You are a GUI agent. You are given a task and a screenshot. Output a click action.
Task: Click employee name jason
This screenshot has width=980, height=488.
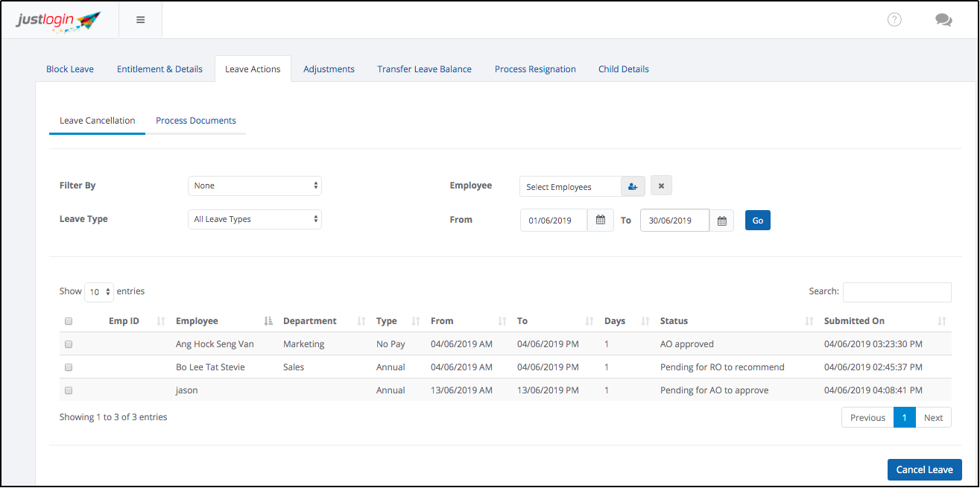pyautogui.click(x=187, y=390)
